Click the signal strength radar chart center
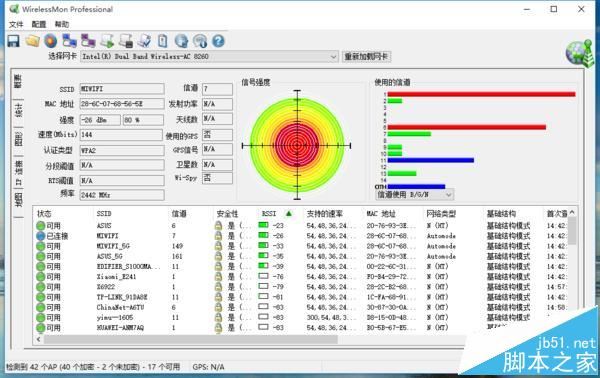The image size is (600, 378). tap(297, 145)
